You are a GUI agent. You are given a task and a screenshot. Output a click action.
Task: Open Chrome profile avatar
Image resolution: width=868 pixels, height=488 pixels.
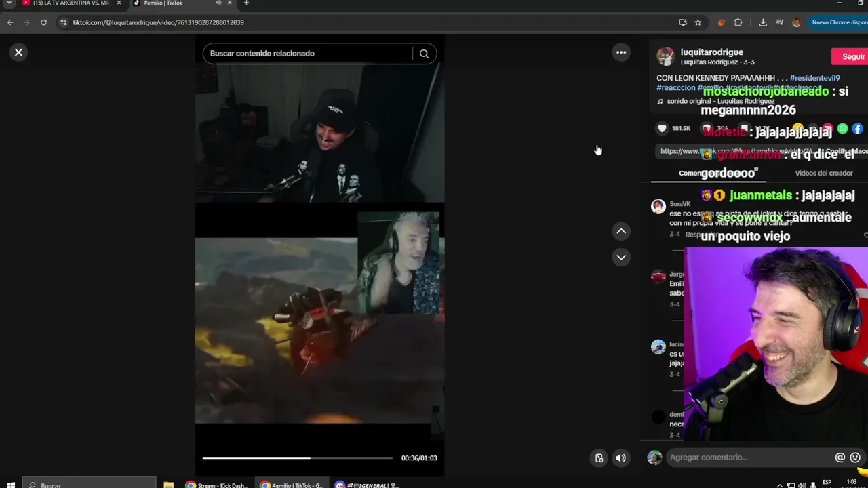(796, 22)
